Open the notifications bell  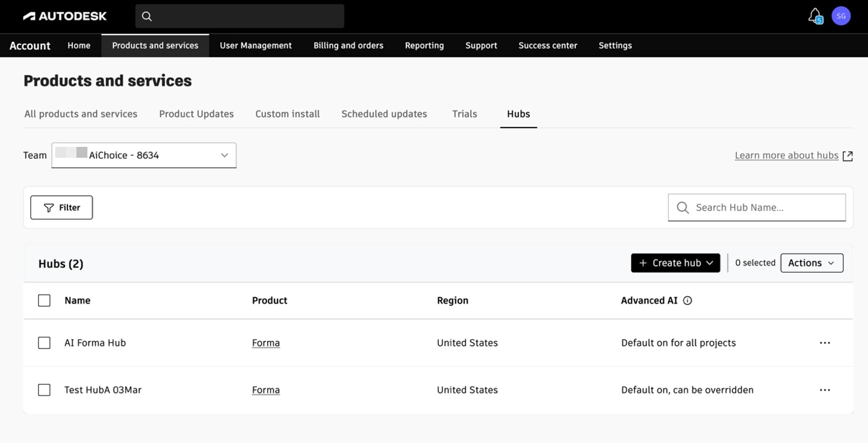[815, 16]
